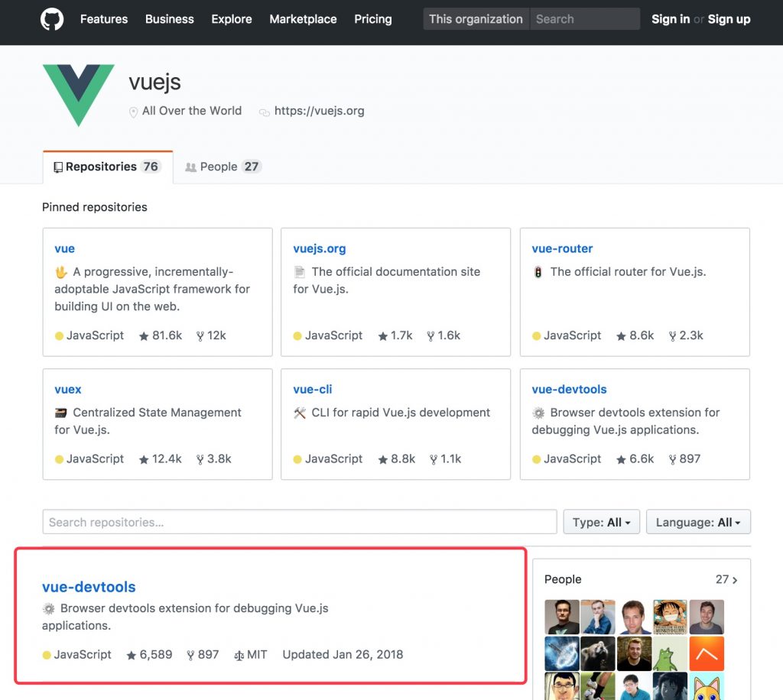Click the Sign up link

[729, 19]
